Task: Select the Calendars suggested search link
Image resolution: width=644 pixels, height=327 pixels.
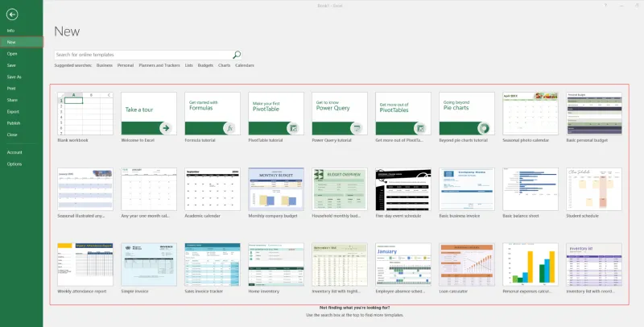Action: (x=245, y=64)
